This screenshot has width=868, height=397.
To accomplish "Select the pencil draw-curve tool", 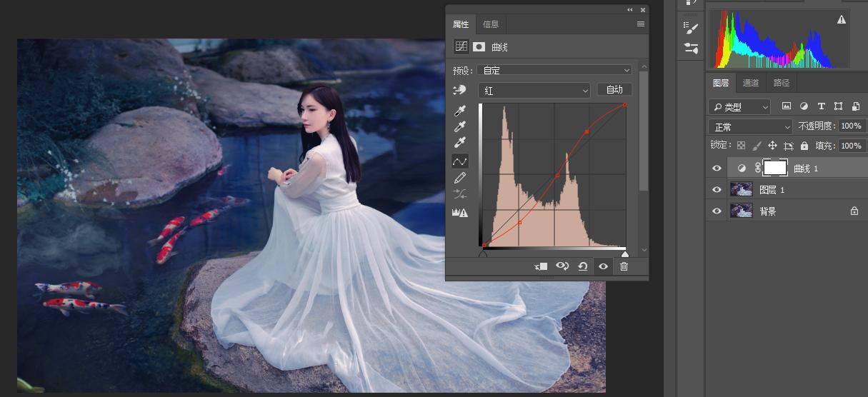I will tap(460, 178).
